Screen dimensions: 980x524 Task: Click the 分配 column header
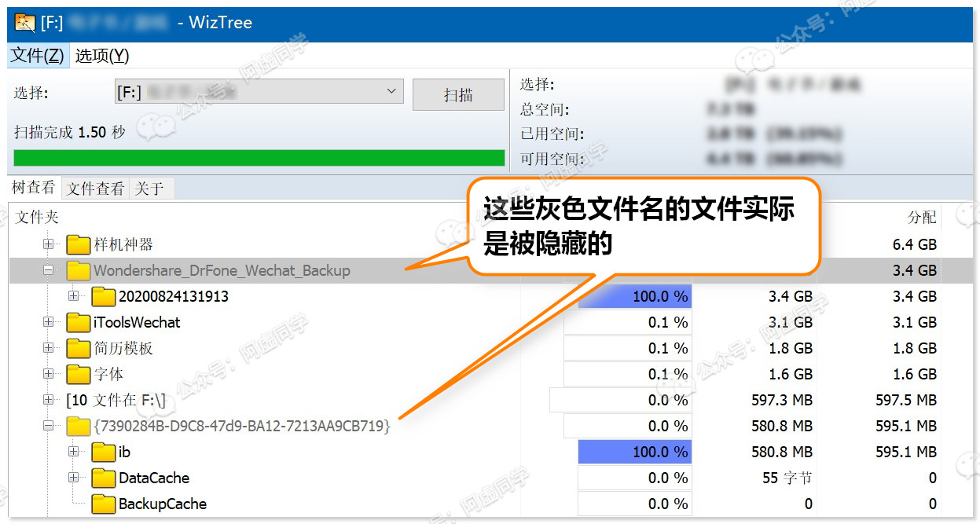coord(922,218)
